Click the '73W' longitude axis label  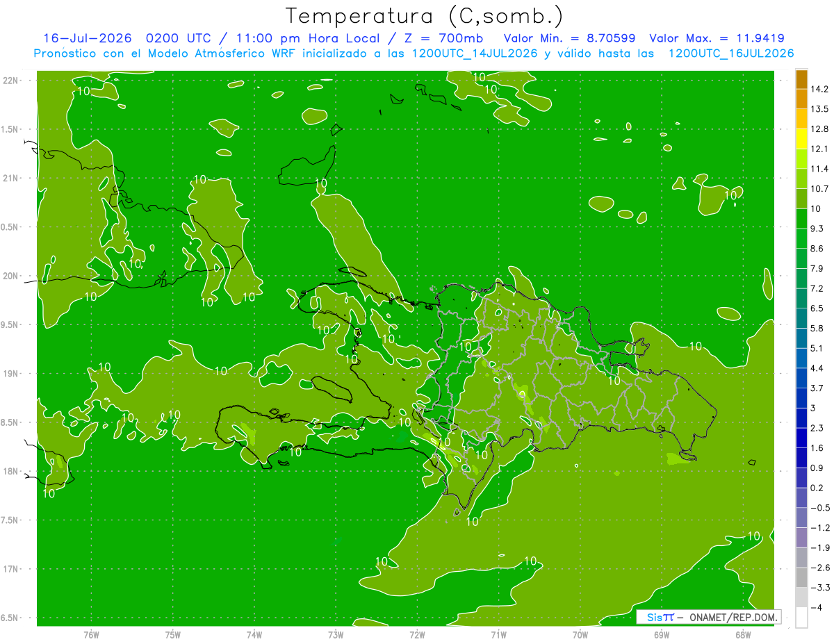point(336,634)
